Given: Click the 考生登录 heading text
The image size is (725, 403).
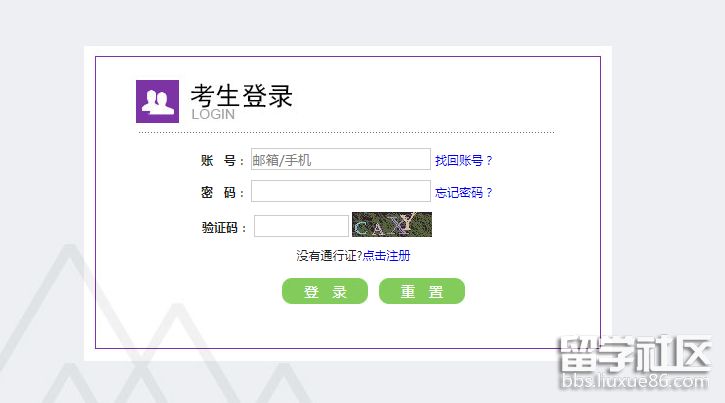Looking at the screenshot, I should pos(242,96).
